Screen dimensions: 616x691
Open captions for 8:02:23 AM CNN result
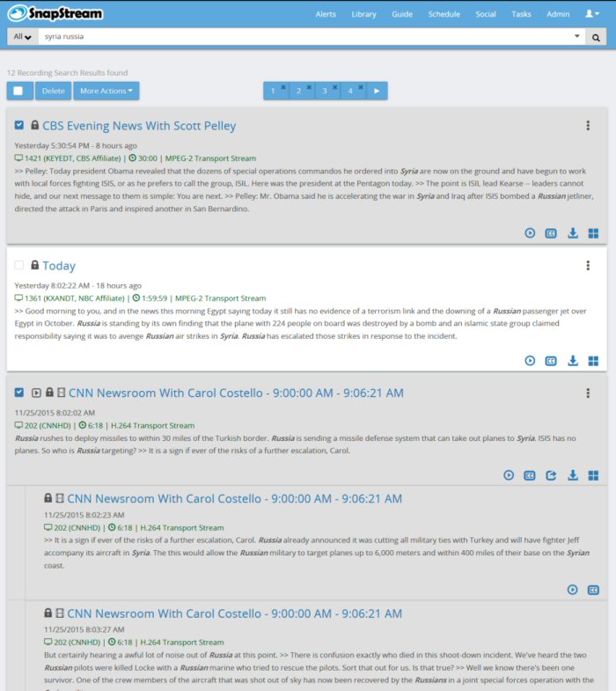coord(593,590)
